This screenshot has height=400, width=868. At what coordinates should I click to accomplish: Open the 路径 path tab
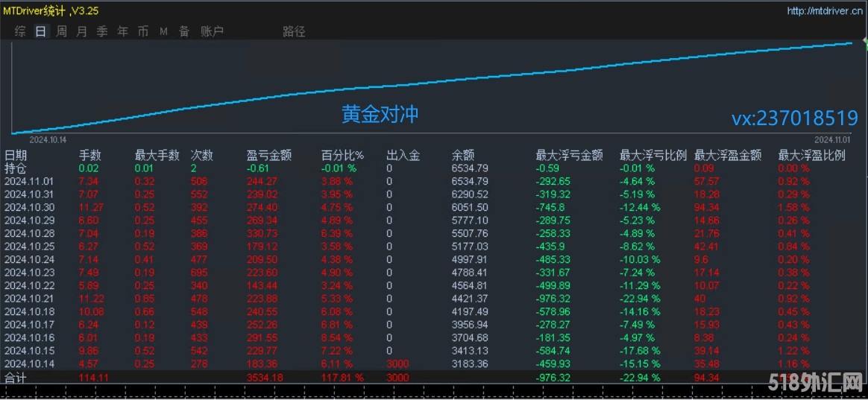pos(294,31)
